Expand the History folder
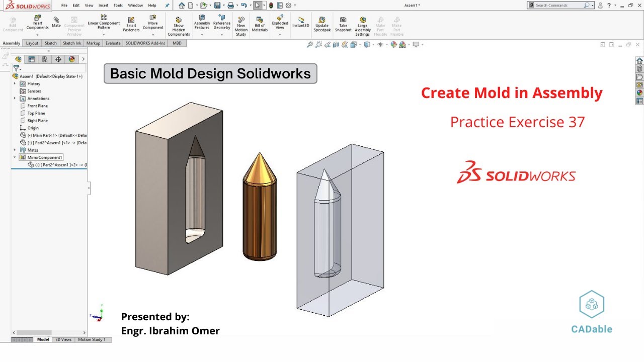This screenshot has width=644, height=362. (15, 83)
